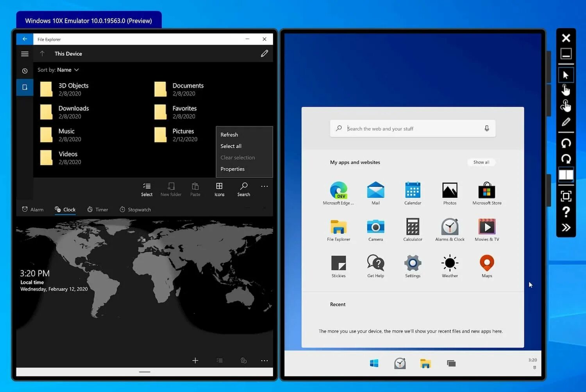
Task: Launch the Settings app
Action: 413,266
